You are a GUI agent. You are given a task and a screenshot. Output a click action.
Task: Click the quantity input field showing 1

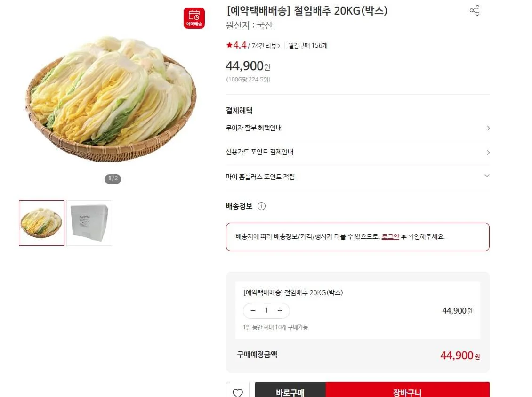tap(266, 311)
